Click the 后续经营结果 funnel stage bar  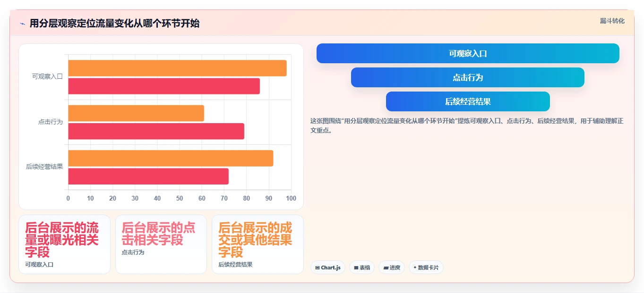point(468,101)
